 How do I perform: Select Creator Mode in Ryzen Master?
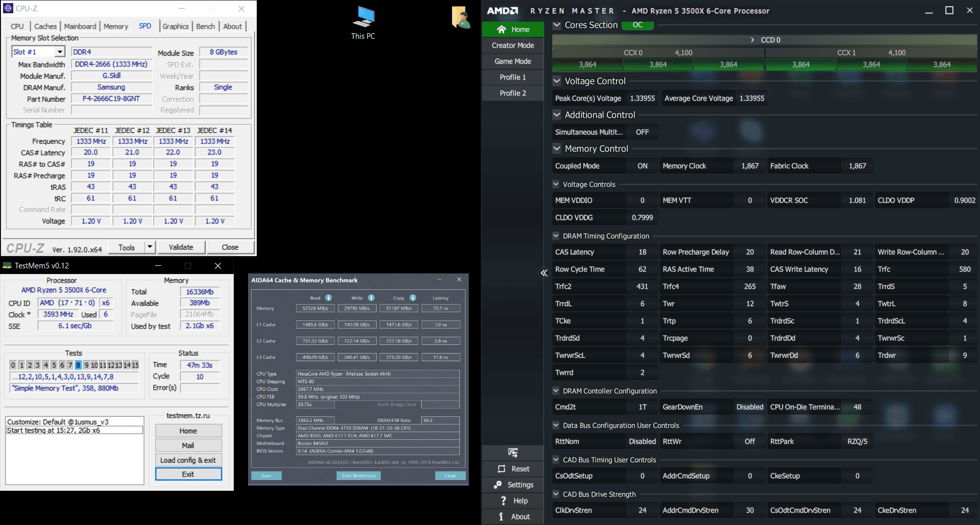513,45
